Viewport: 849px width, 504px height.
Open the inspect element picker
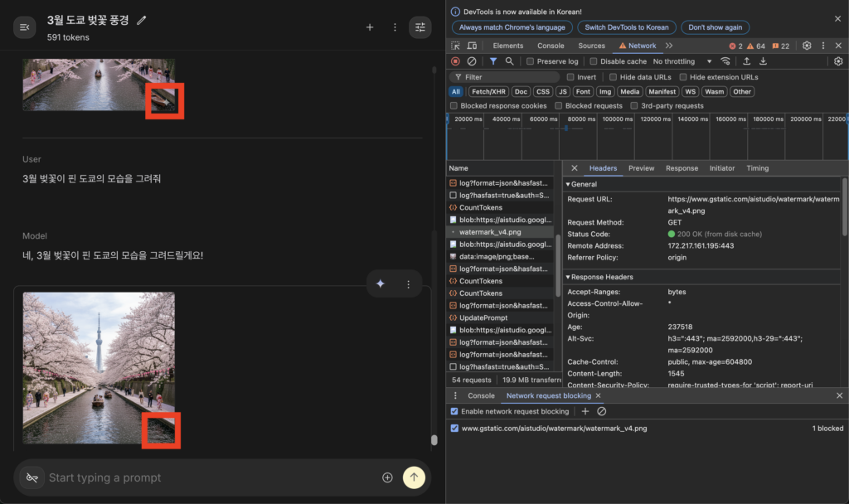[456, 46]
